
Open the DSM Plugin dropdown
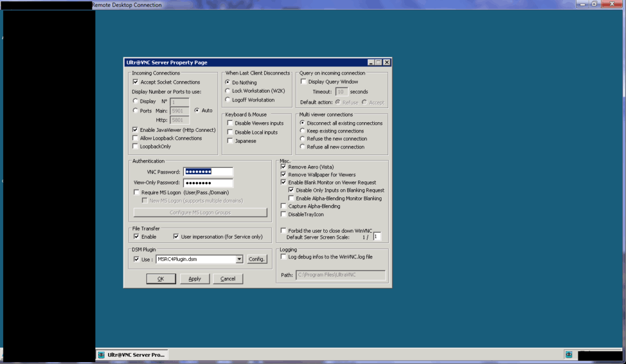(240, 259)
